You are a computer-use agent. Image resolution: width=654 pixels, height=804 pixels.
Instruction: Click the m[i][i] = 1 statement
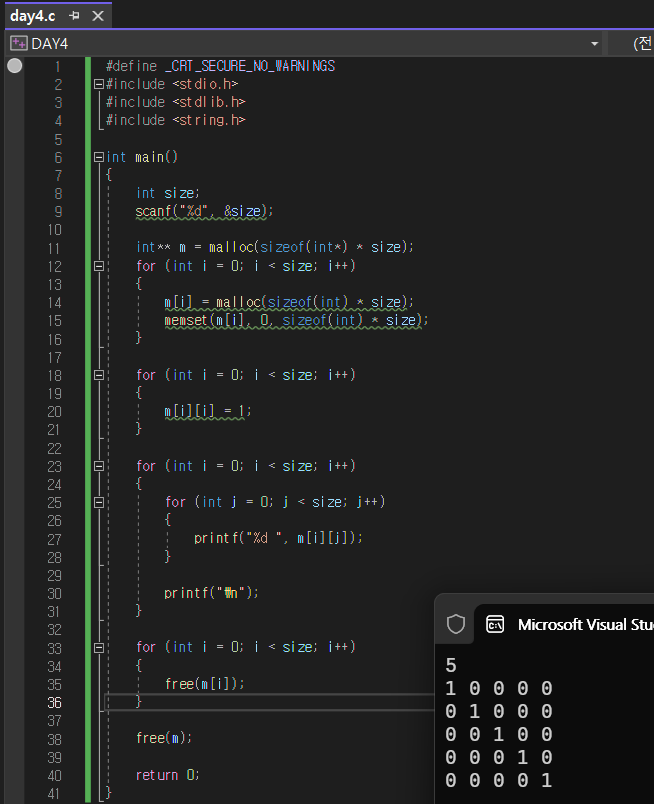click(x=208, y=411)
